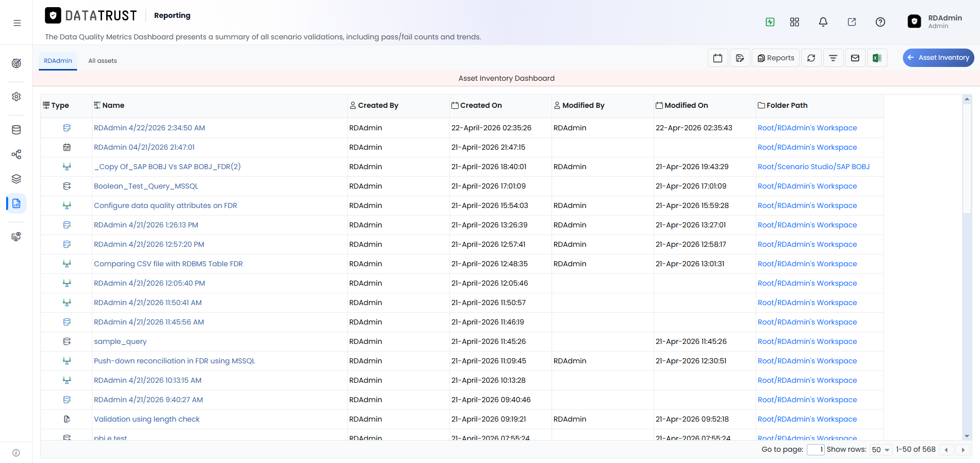Click type icon of RDAdmin 04/21/2026 21:47:01 row
The image size is (980, 463).
pyautogui.click(x=67, y=147)
